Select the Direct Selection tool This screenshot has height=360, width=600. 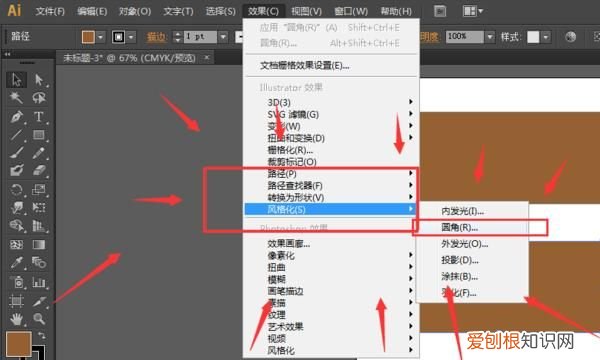pos(39,80)
